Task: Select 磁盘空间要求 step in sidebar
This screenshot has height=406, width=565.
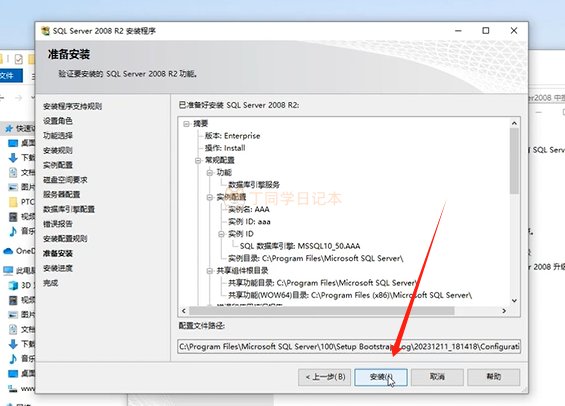Action: pos(65,180)
